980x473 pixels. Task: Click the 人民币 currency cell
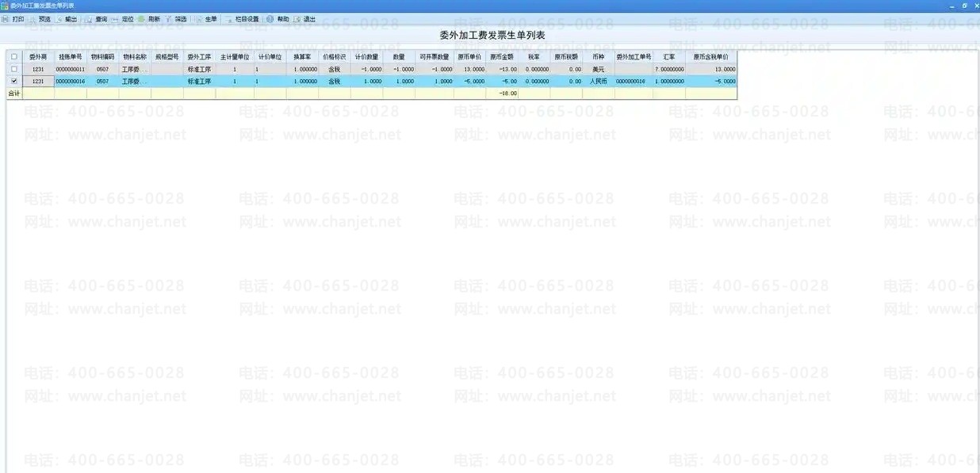599,81
